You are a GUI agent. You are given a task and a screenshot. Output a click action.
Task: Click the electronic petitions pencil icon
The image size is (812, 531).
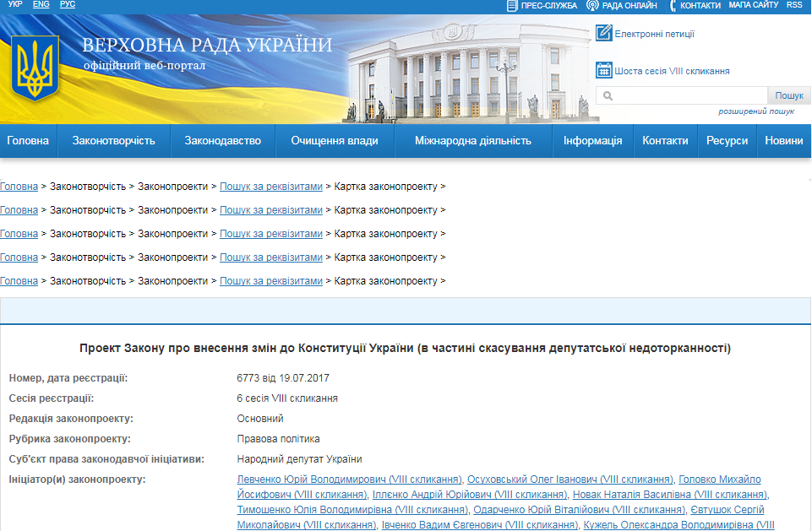point(604,33)
